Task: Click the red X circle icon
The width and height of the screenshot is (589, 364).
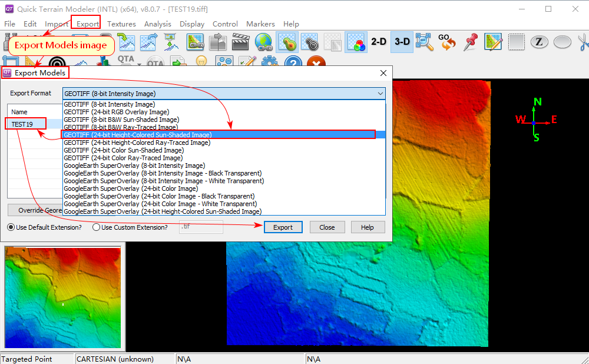Action: 316,61
